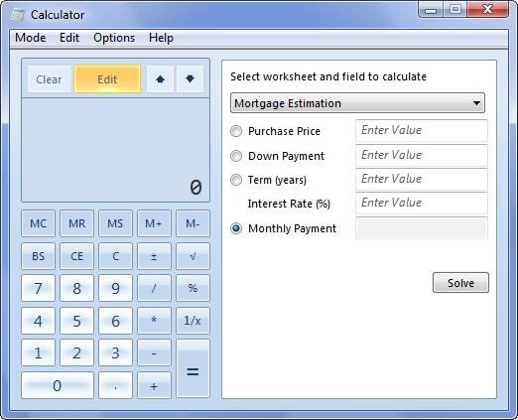The width and height of the screenshot is (518, 420).
Task: Select the Purchase Price radio button
Action: 236,131
